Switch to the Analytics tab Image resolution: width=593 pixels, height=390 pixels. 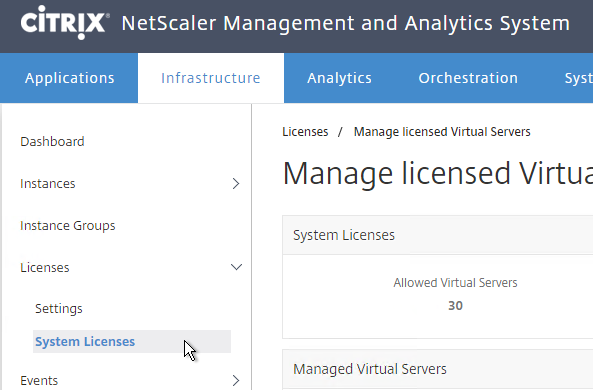pyautogui.click(x=339, y=78)
